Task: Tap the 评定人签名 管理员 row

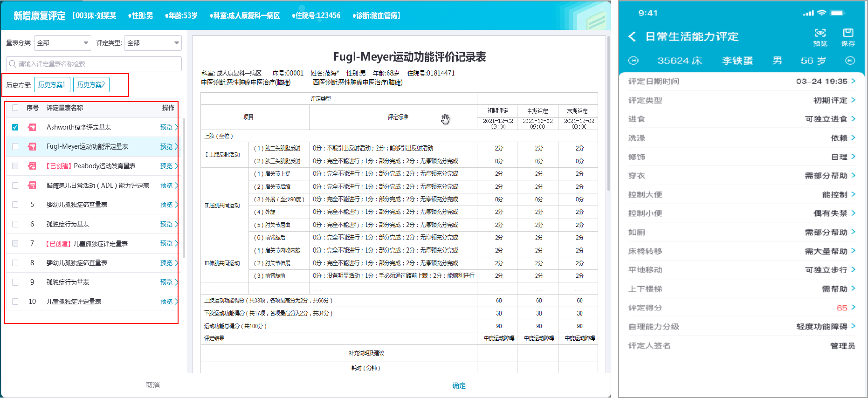Action: [742, 346]
